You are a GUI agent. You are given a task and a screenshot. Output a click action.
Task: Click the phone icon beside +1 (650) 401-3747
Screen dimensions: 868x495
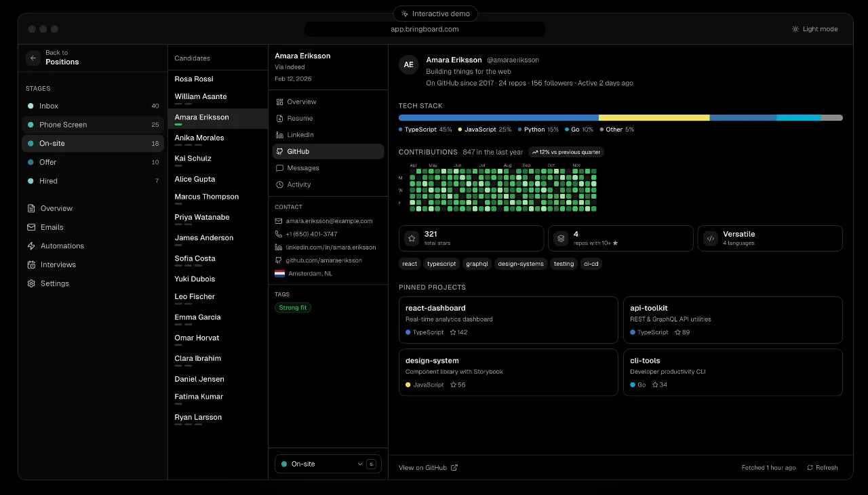point(279,234)
